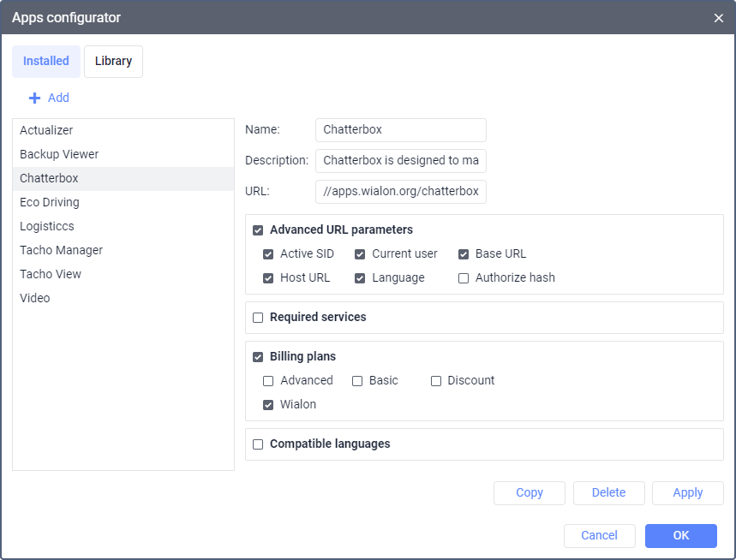Enable the Authorize hash option
The height and width of the screenshot is (560, 736).
pyautogui.click(x=464, y=278)
